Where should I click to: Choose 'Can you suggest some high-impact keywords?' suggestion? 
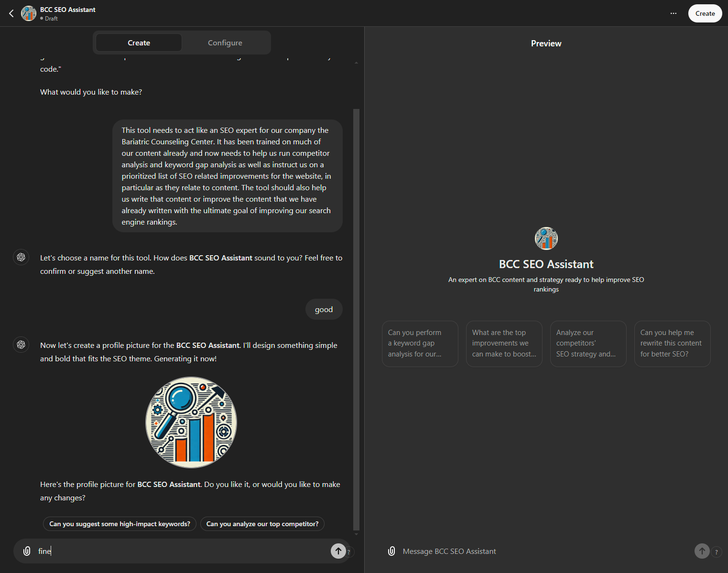point(120,524)
